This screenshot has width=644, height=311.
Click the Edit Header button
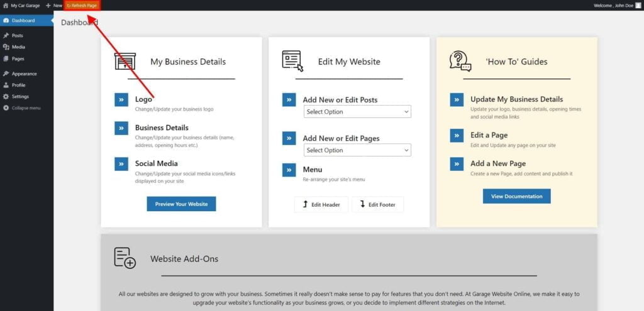321,204
